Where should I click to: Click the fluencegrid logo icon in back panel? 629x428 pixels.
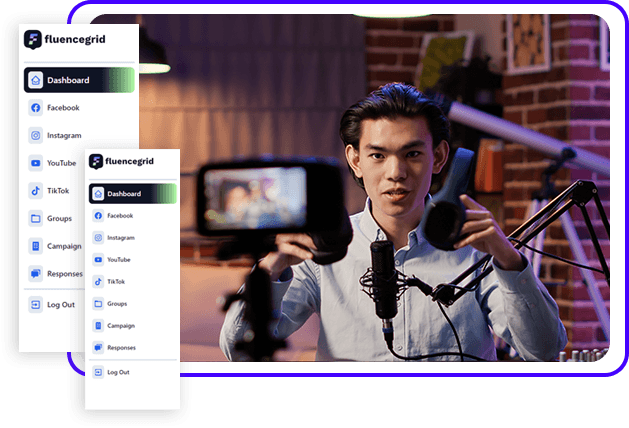(32, 39)
